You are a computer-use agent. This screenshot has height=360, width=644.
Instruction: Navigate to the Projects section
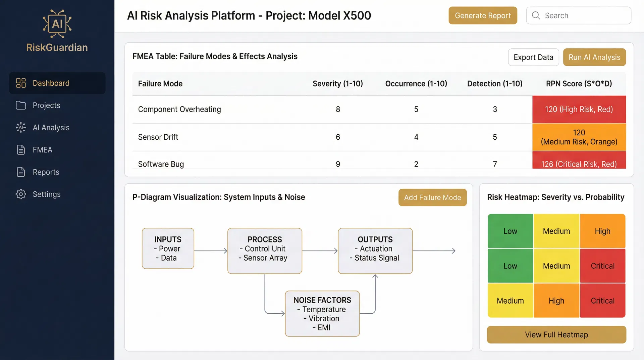[x=46, y=105]
